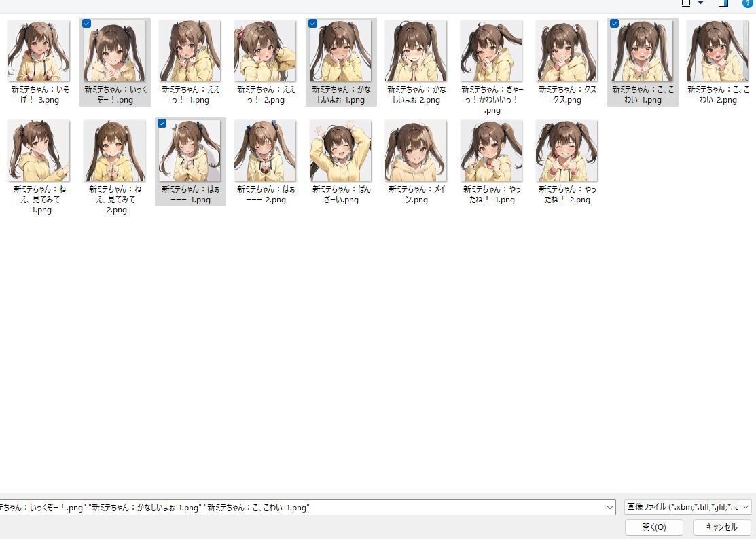Image resolution: width=756 pixels, height=539 pixels.
Task: Select the ねえ、見てみて-1.png thumbnail
Action: (39, 151)
